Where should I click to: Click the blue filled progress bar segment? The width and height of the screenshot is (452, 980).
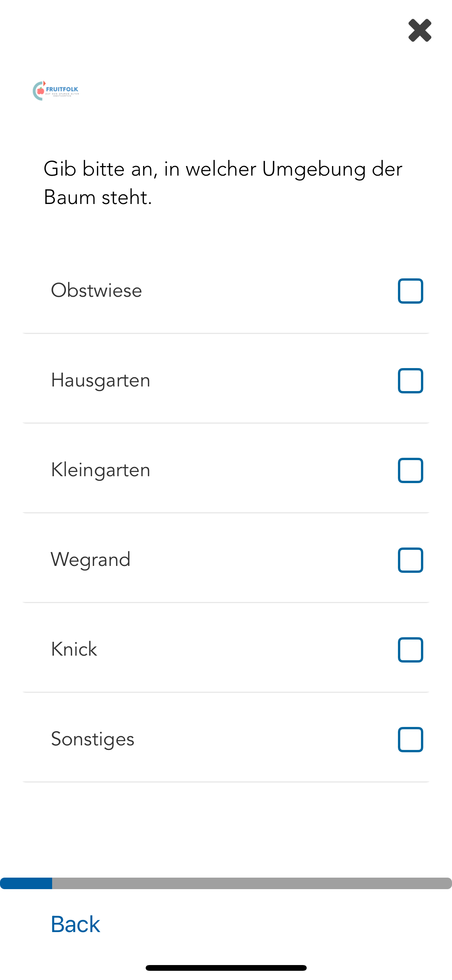coord(26,883)
